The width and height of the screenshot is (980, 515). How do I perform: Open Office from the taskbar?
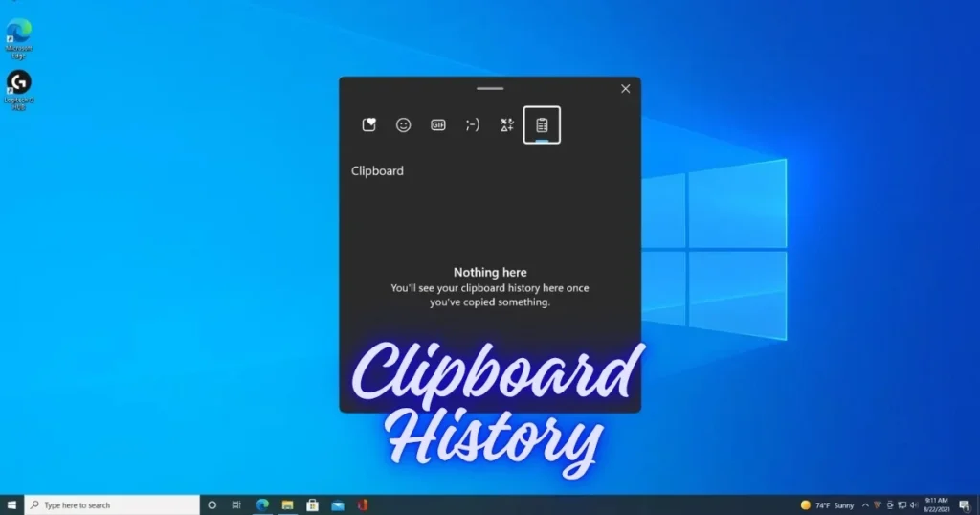coord(363,505)
